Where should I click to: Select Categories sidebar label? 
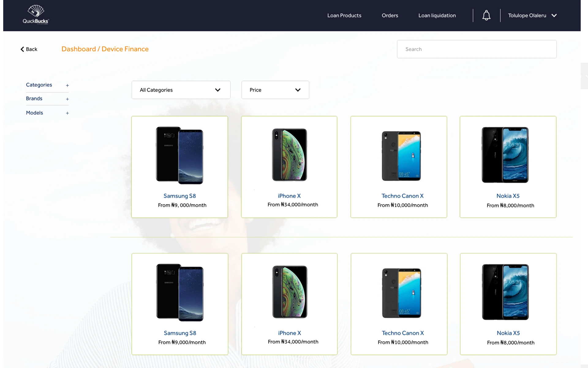pyautogui.click(x=39, y=85)
